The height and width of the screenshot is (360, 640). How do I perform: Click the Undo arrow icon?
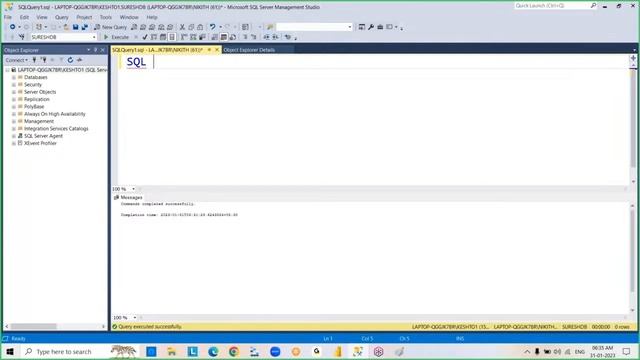point(213,27)
